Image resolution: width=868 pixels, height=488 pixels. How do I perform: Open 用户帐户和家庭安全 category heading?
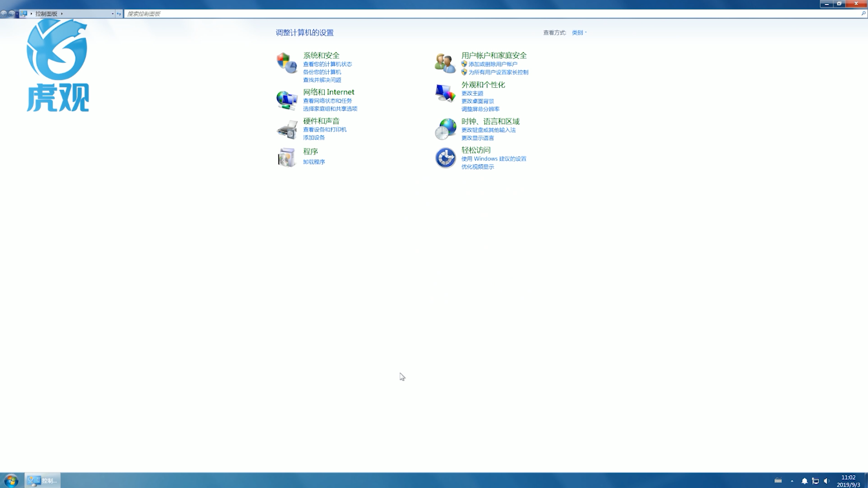pyautogui.click(x=494, y=56)
